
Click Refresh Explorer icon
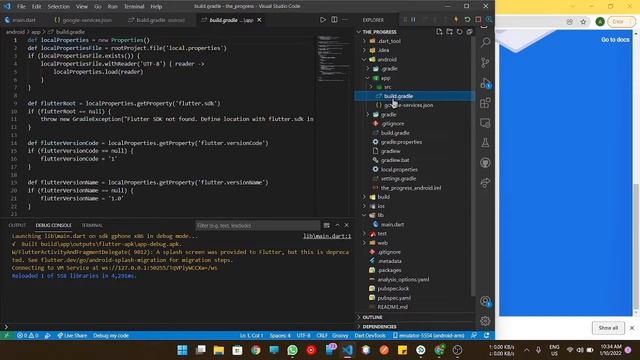point(459,32)
